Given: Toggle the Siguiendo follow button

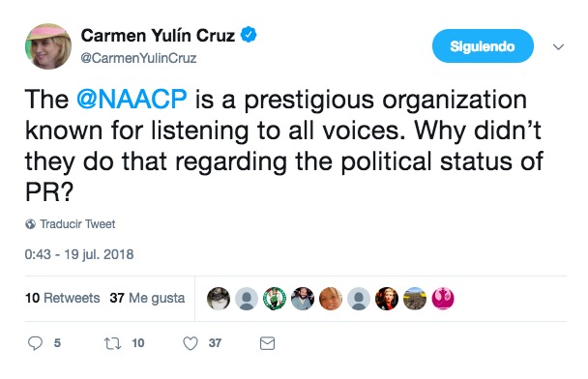Looking at the screenshot, I should tap(483, 46).
